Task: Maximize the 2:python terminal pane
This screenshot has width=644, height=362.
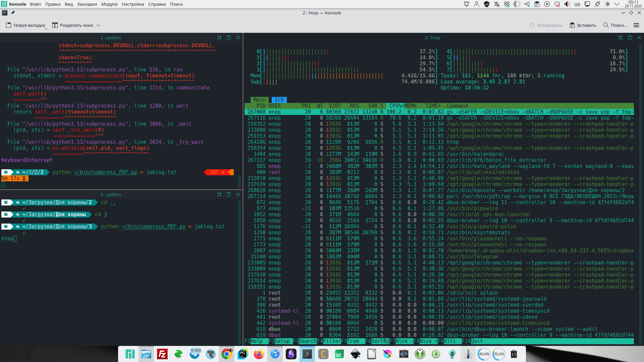Action: click(219, 38)
